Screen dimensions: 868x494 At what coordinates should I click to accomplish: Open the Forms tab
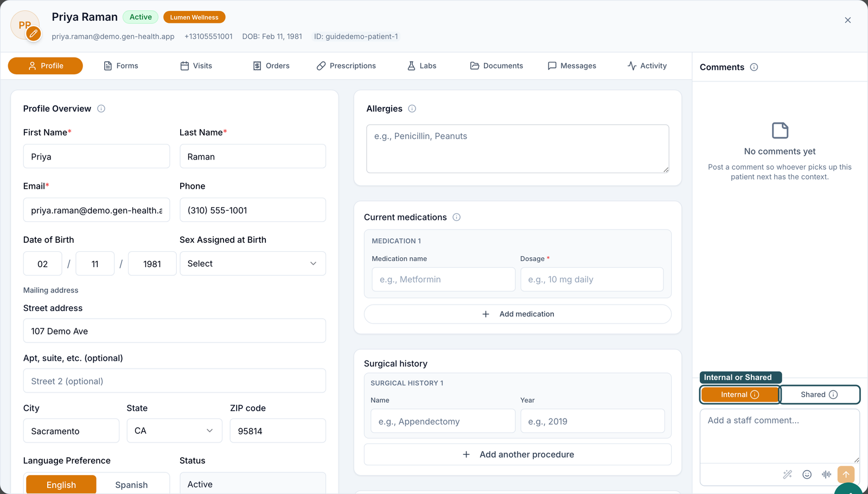pos(121,66)
